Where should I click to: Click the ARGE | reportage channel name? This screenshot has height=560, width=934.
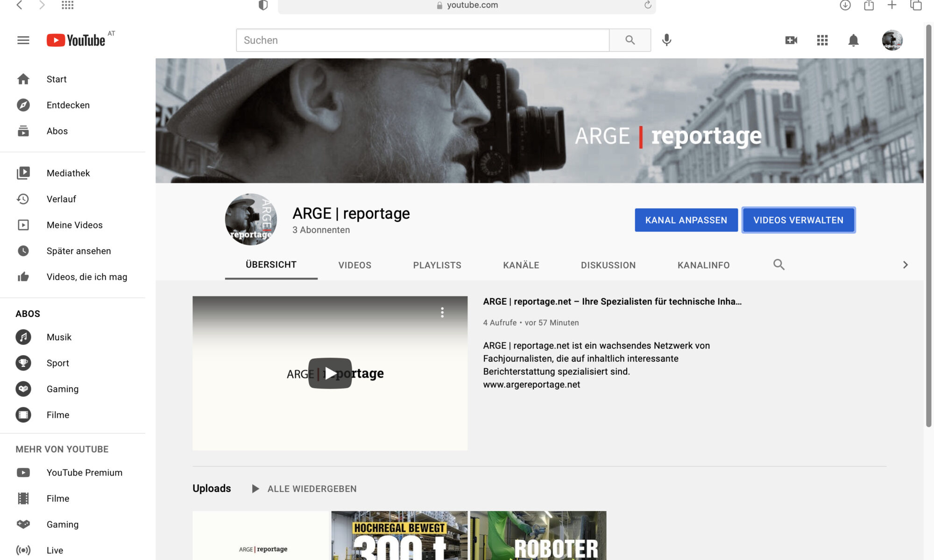click(x=351, y=213)
